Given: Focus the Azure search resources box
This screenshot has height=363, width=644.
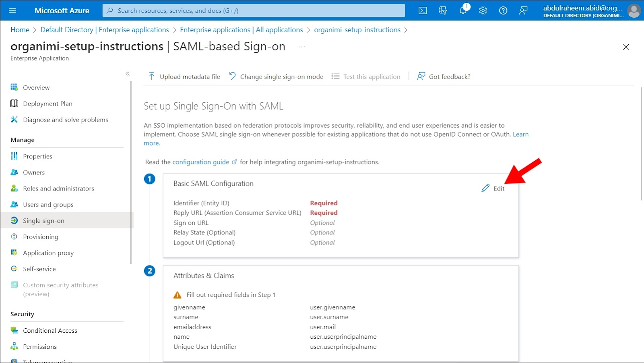Looking at the screenshot, I should pyautogui.click(x=254, y=10).
